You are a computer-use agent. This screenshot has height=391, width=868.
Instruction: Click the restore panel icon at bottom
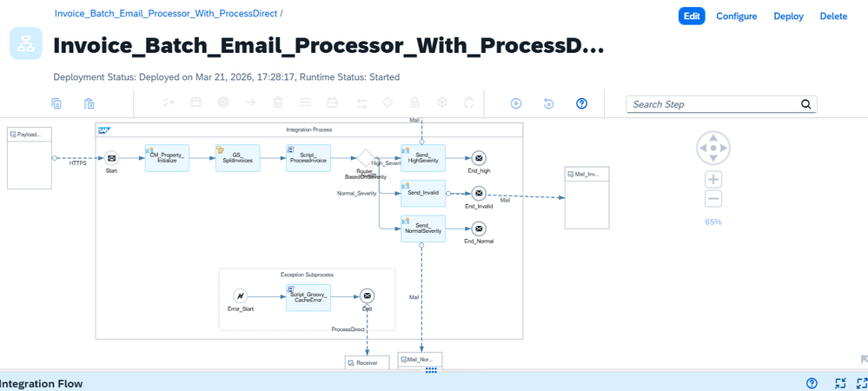(x=840, y=382)
